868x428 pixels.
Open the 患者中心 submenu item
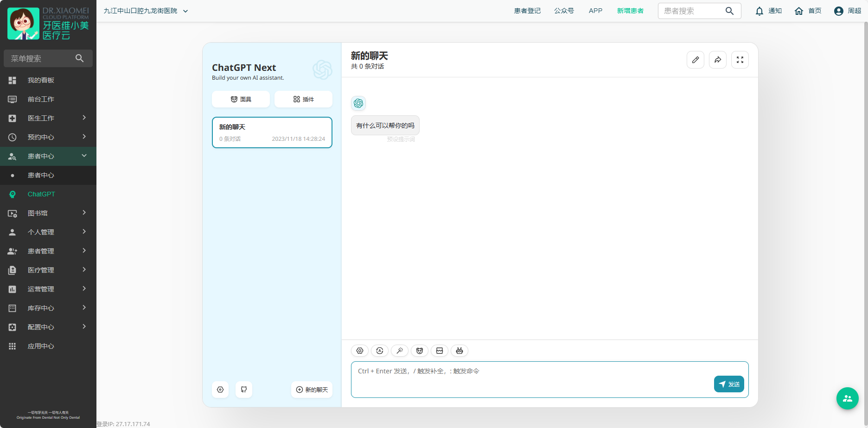tap(48, 175)
